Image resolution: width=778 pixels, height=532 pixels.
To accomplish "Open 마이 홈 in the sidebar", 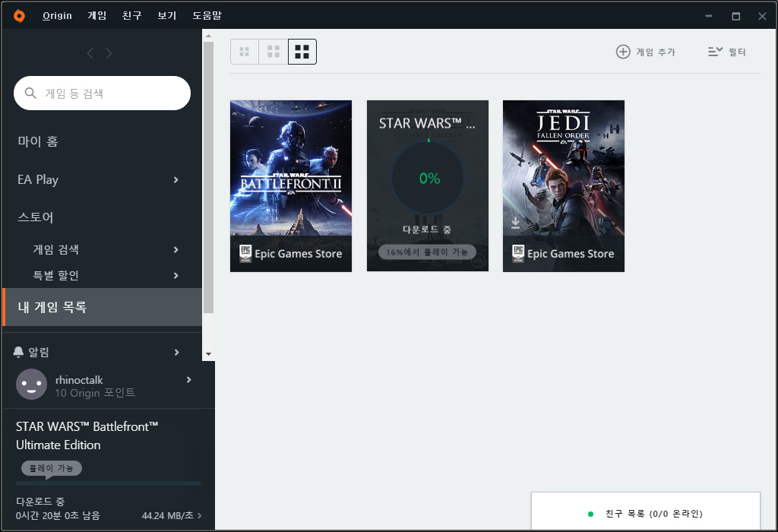I will coord(38,141).
